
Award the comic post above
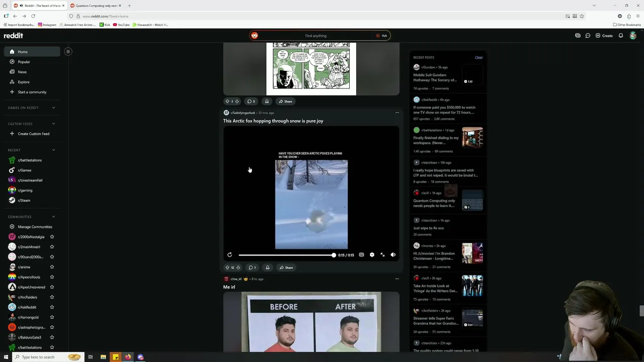(267, 102)
